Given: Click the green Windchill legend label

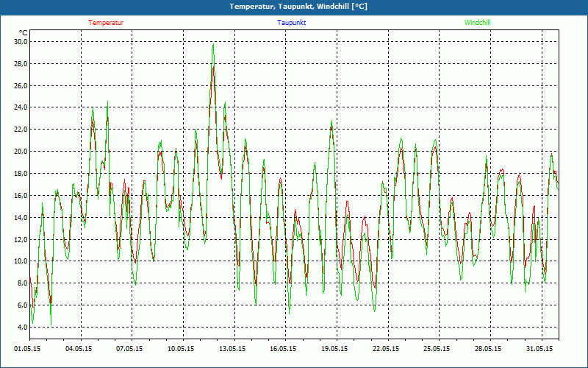Looking at the screenshot, I should [x=477, y=23].
